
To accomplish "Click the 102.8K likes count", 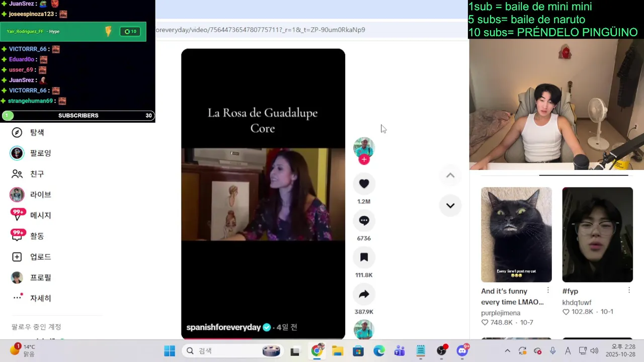I will point(578,312).
